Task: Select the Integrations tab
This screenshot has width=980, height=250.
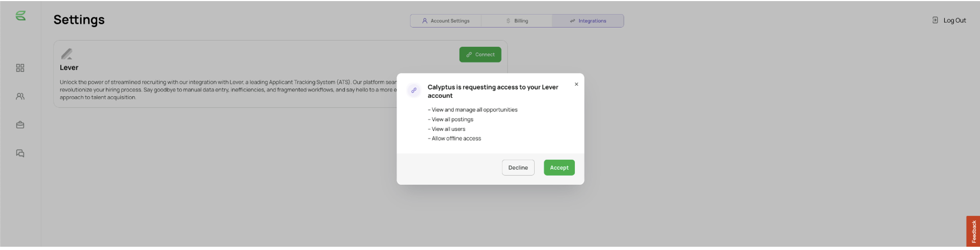Action: click(x=588, y=21)
